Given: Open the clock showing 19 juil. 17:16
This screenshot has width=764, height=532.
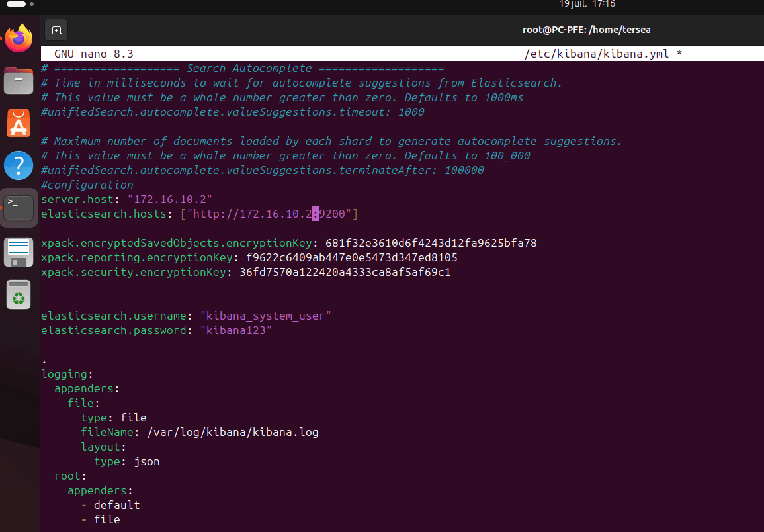Looking at the screenshot, I should pyautogui.click(x=587, y=4).
